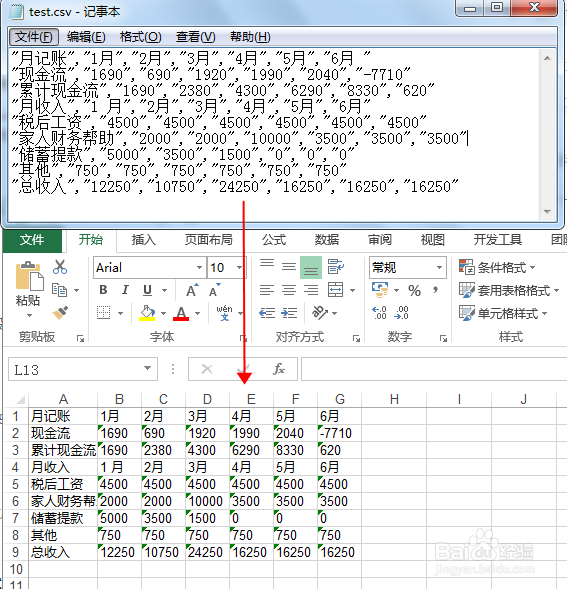Open Notepad 查看(V) menu
Viewport: 567px width, 589px height.
(195, 37)
